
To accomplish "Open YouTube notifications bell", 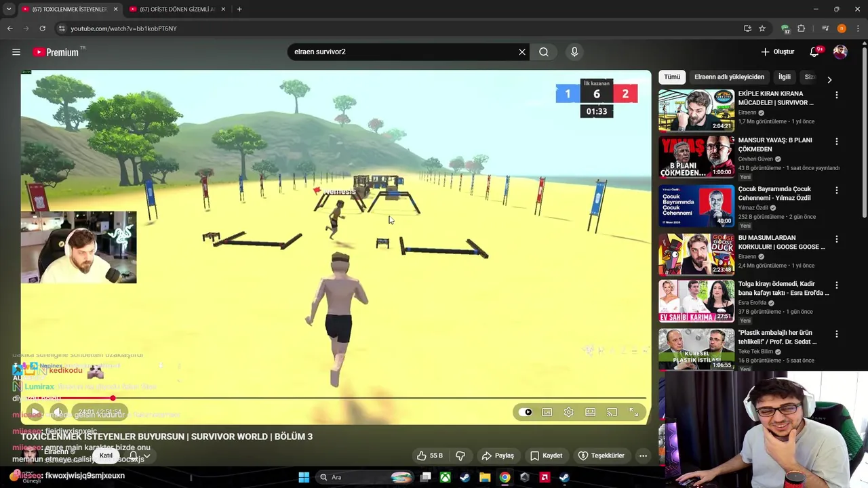I will point(814,52).
